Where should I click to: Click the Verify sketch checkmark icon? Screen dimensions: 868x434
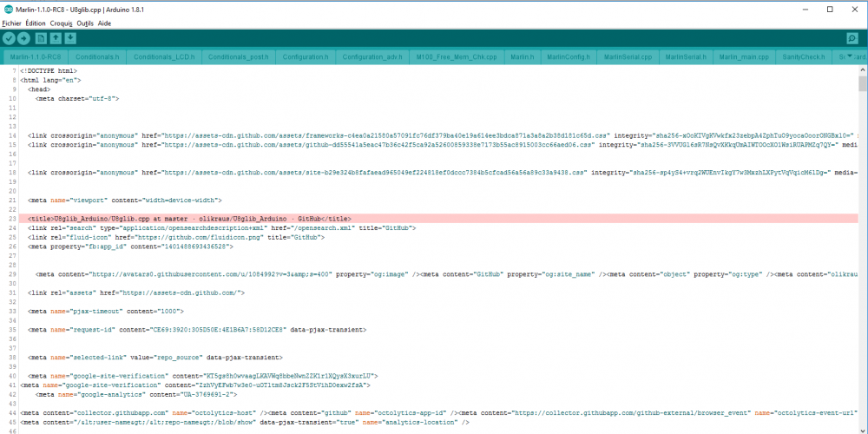click(9, 38)
